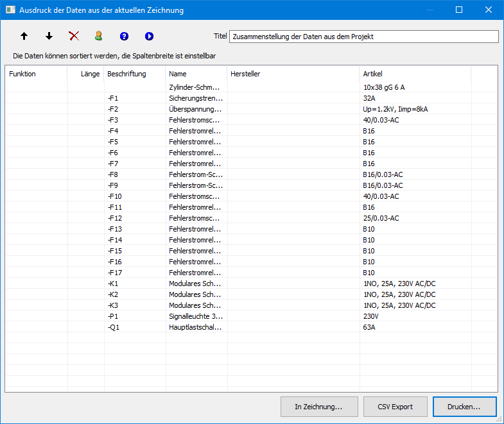The width and height of the screenshot is (504, 424).
Task: Click the red X delete icon
Action: (74, 37)
